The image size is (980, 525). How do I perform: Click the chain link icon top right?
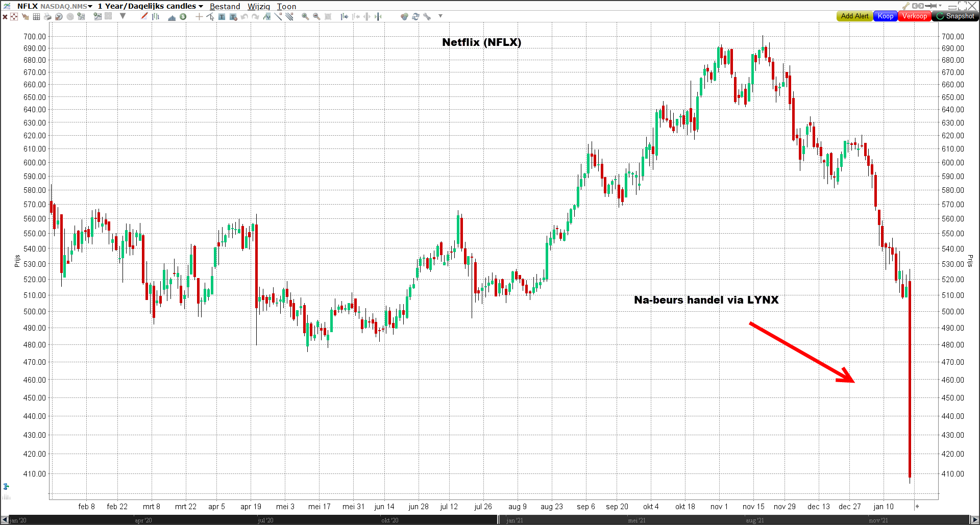(x=918, y=6)
